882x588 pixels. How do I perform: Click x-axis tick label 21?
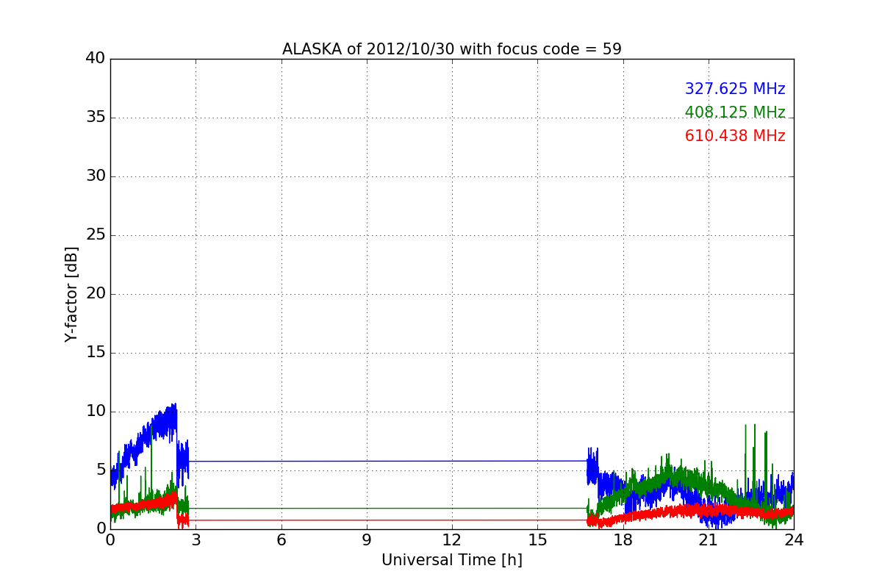[709, 539]
